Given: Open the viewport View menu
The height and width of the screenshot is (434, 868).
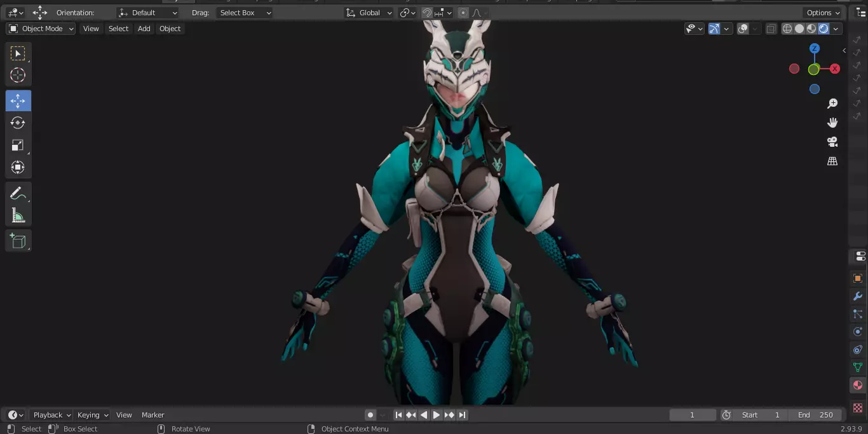Looking at the screenshot, I should (91, 29).
